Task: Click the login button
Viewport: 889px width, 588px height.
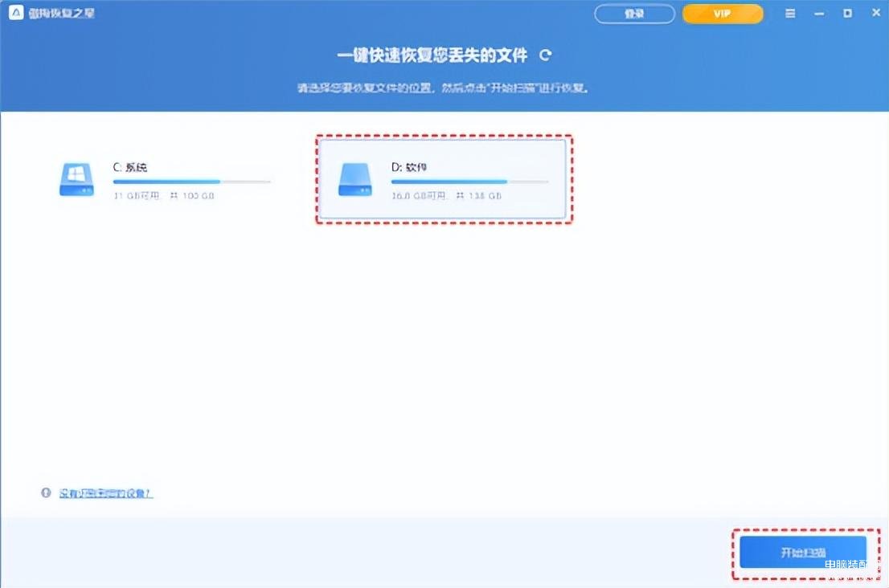Action: click(x=634, y=14)
